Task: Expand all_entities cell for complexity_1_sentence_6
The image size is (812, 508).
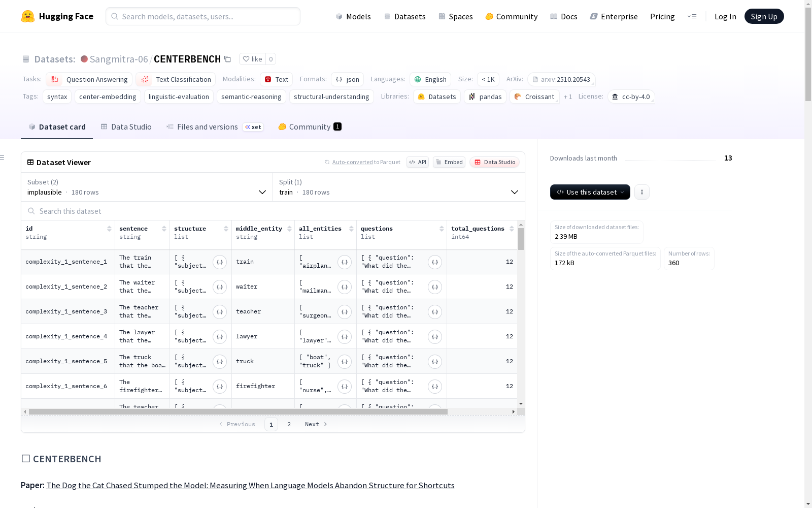Action: (345, 387)
